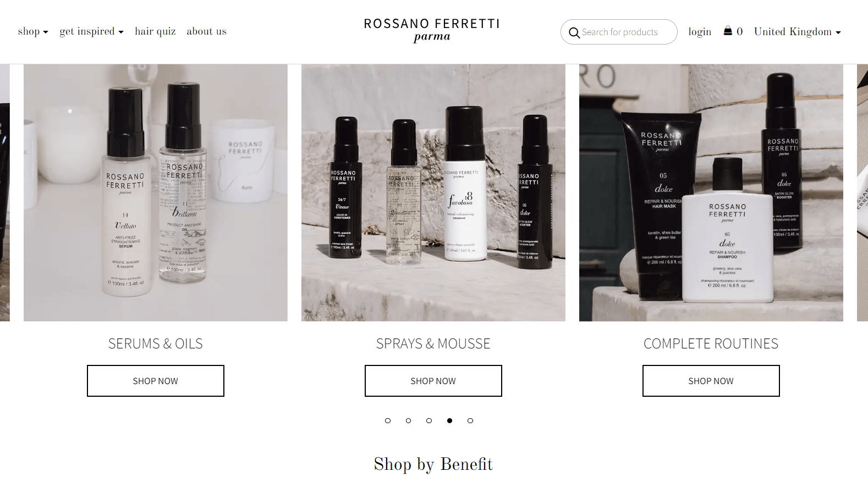This screenshot has height=477, width=868.
Task: Open the Serums & Oils product image
Action: pos(156,193)
